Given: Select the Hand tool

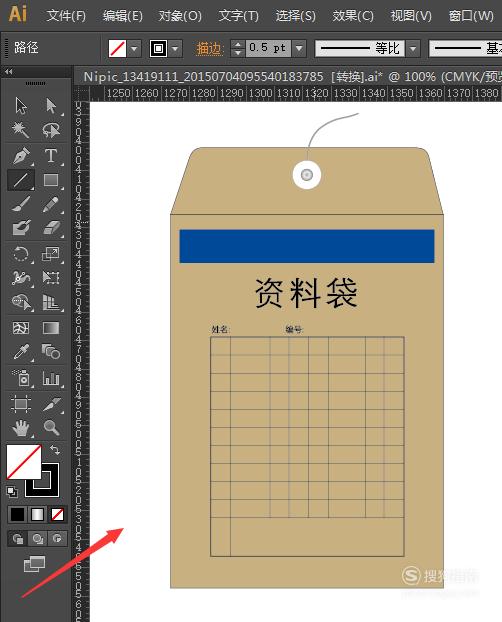Looking at the screenshot, I should (x=21, y=427).
